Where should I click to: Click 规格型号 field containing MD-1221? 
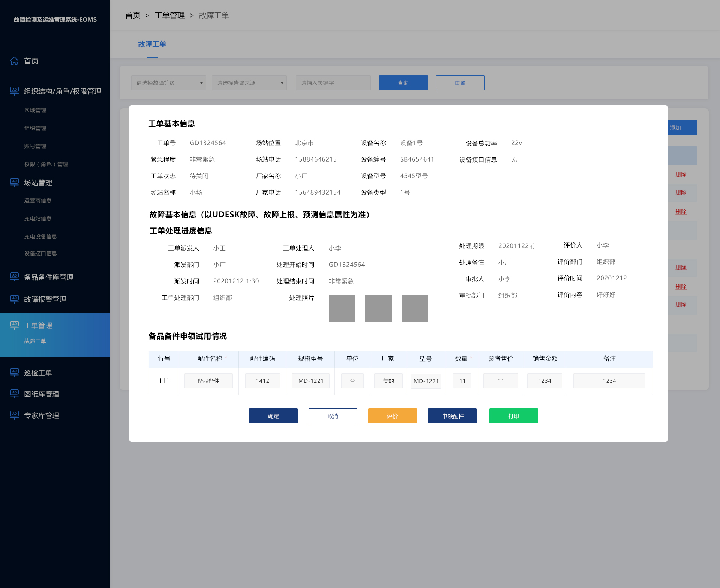tap(311, 381)
